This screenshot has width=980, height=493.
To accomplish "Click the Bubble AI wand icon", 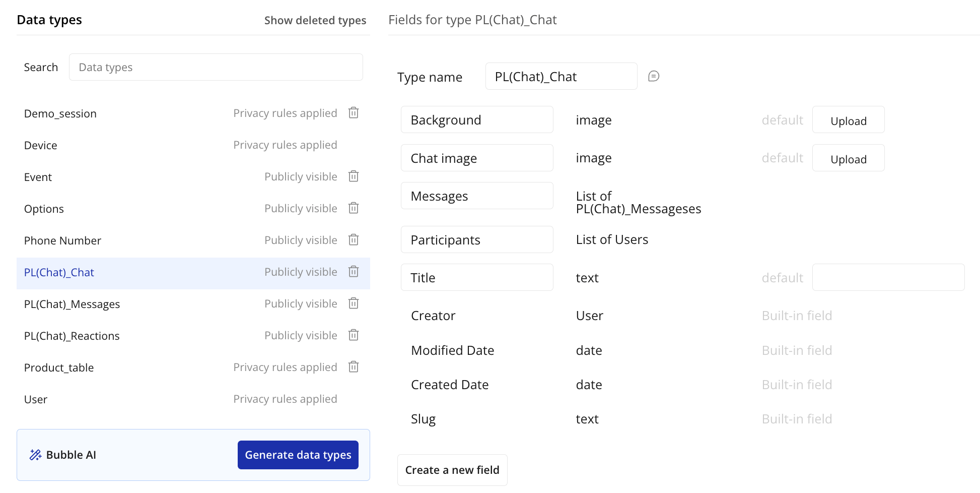I will coord(35,455).
